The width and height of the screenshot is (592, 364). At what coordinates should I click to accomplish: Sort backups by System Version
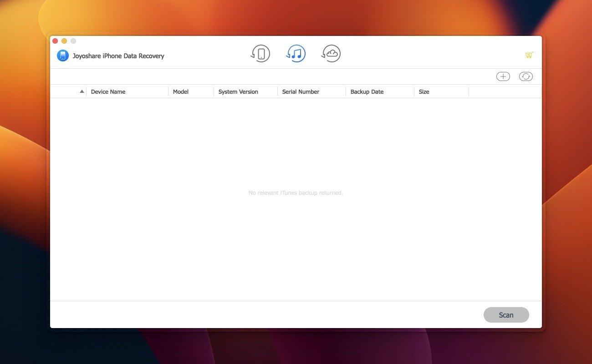tap(238, 91)
